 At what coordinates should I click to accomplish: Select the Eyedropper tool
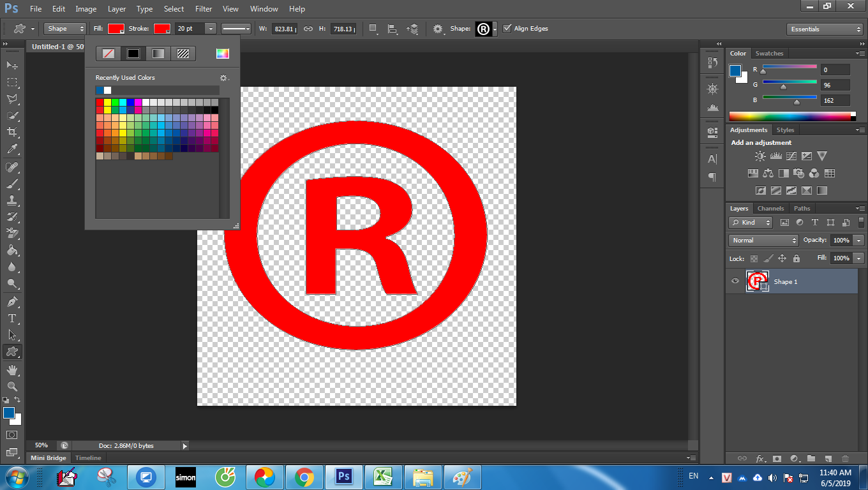click(12, 149)
